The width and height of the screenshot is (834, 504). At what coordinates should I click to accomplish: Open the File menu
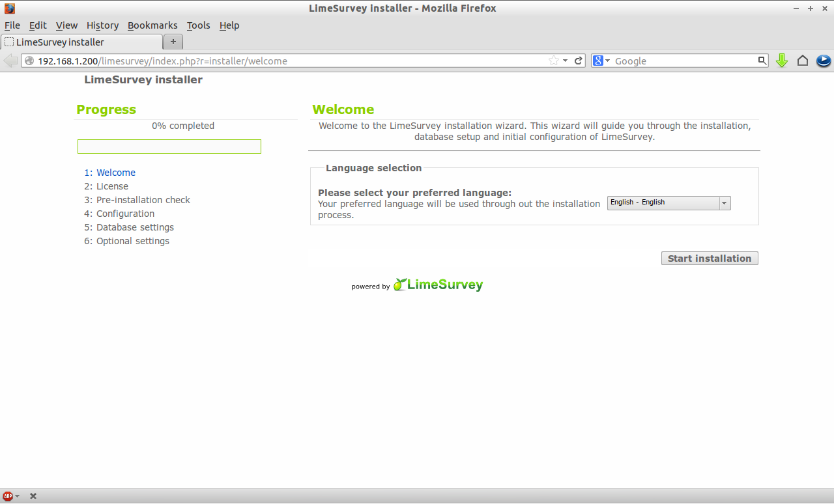pos(12,25)
